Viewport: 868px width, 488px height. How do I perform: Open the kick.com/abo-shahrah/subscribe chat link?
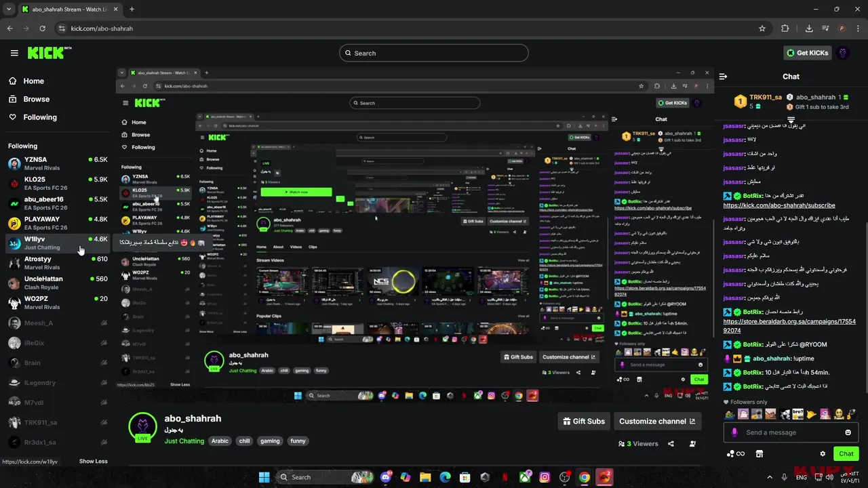point(779,205)
